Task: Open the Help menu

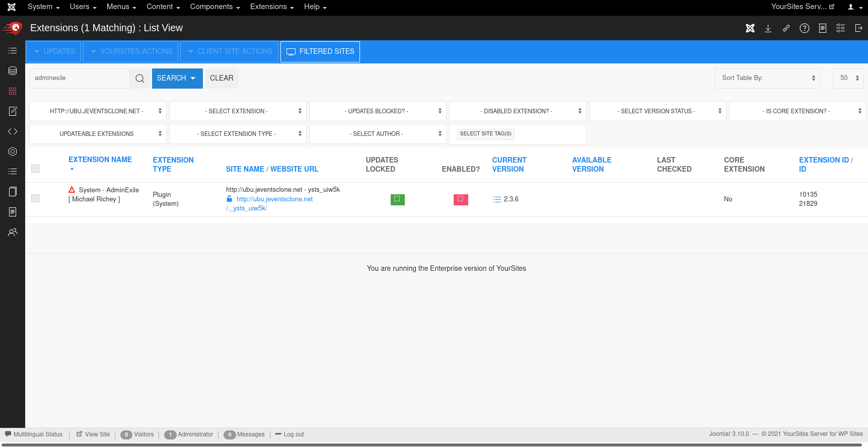Action: [315, 7]
